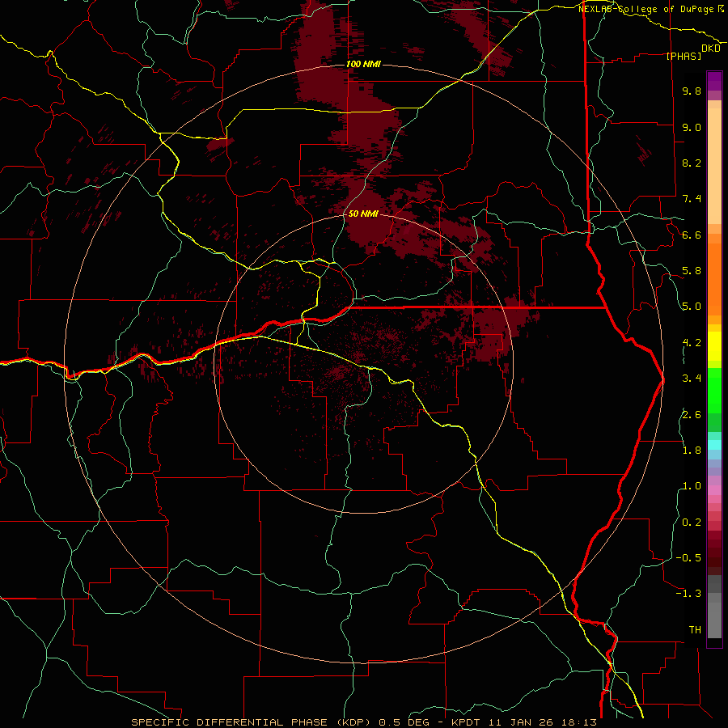
Task: Click the 1.0 scale value
Action: tap(692, 486)
